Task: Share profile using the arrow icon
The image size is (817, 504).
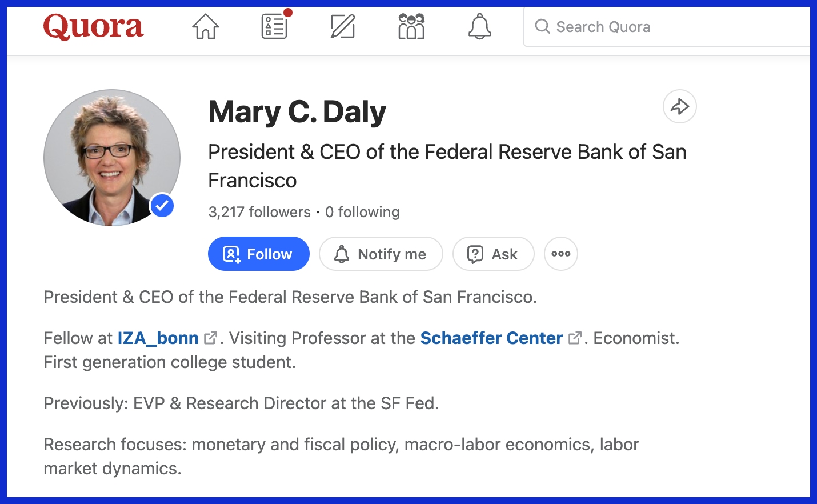Action: [x=679, y=106]
